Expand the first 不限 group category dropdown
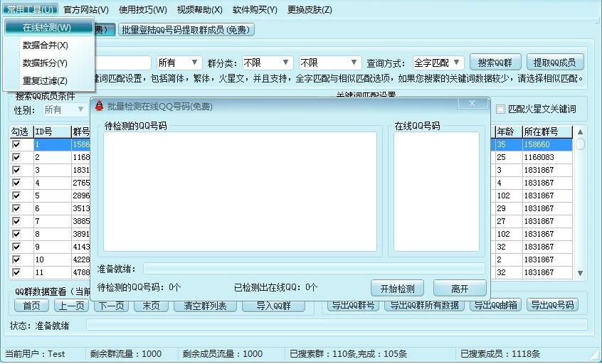 click(x=268, y=63)
